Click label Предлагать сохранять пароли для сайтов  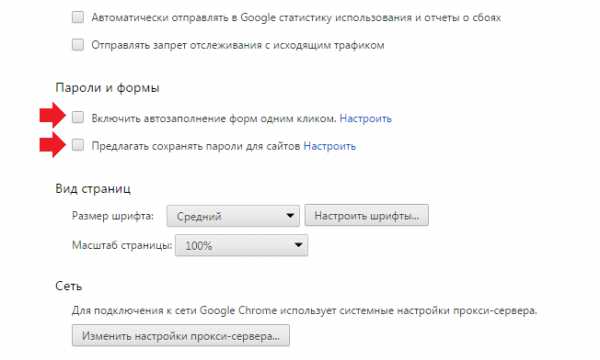click(196, 146)
